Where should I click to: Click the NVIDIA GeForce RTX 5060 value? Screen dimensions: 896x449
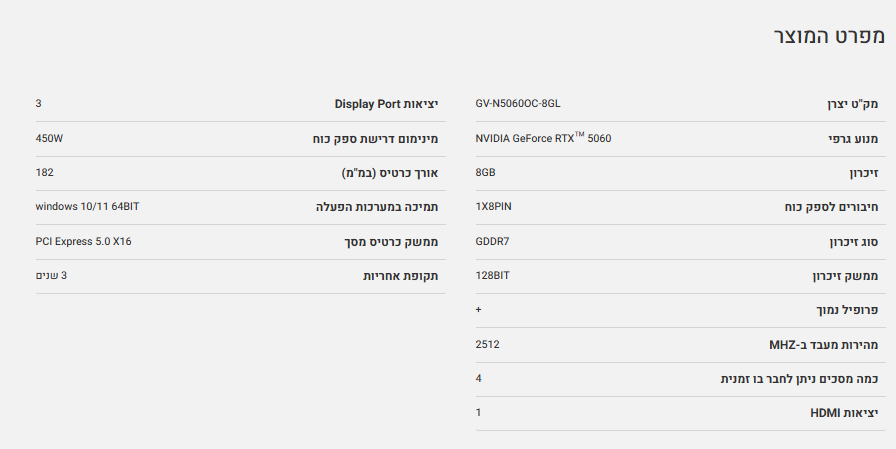click(543, 139)
